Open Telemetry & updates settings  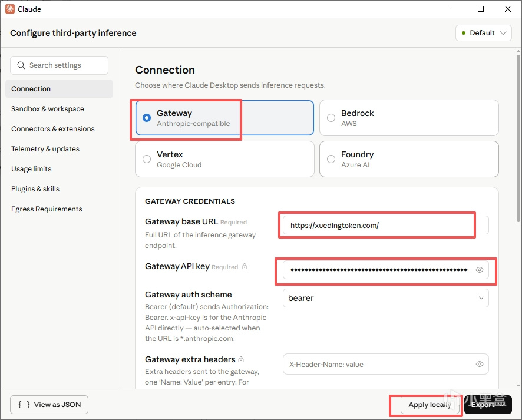pos(45,149)
